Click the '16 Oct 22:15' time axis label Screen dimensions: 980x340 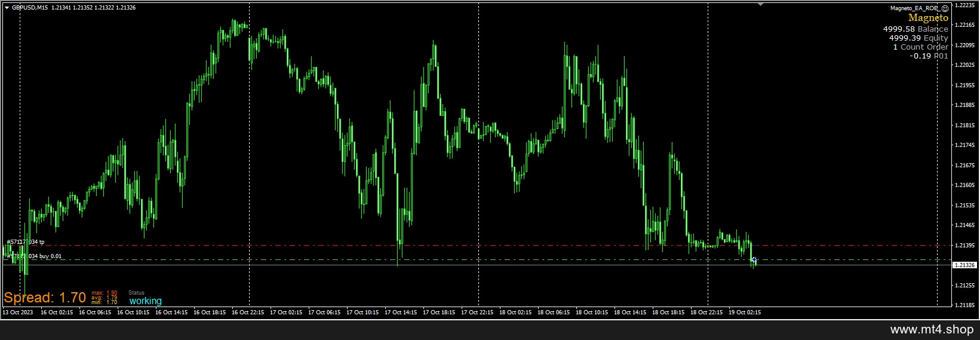pyautogui.click(x=248, y=312)
